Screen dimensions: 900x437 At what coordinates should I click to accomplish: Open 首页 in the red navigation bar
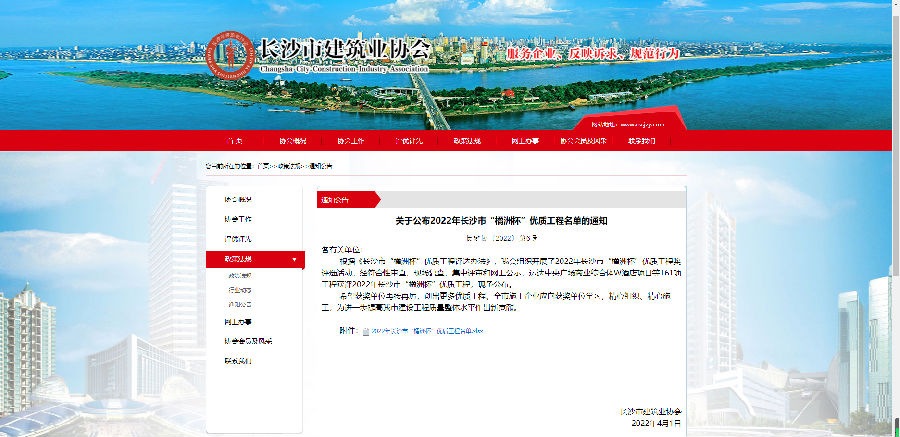(234, 141)
